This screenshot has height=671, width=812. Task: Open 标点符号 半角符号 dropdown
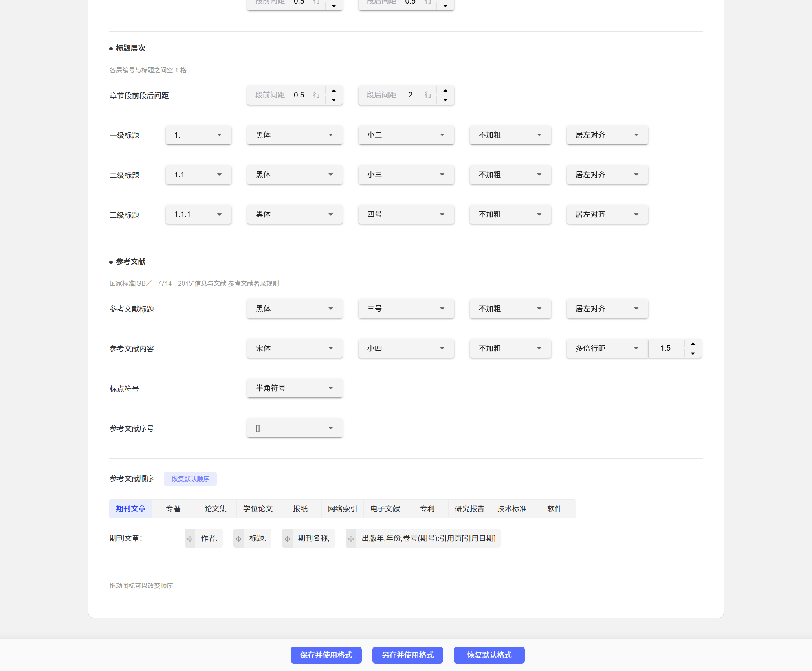(295, 388)
